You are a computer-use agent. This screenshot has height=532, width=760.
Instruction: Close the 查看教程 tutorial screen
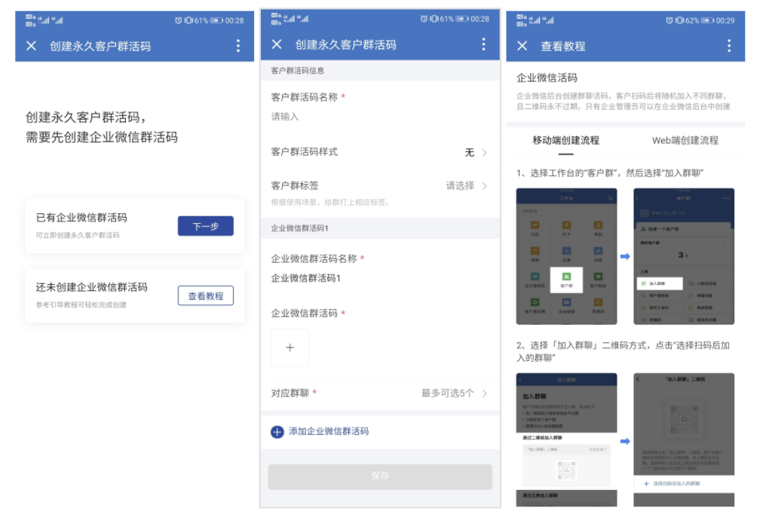point(522,46)
